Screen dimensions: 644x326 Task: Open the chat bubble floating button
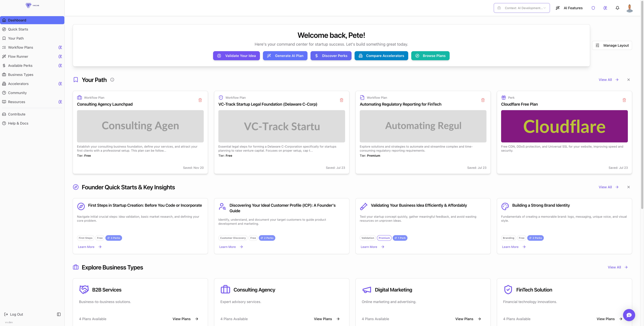(x=629, y=315)
